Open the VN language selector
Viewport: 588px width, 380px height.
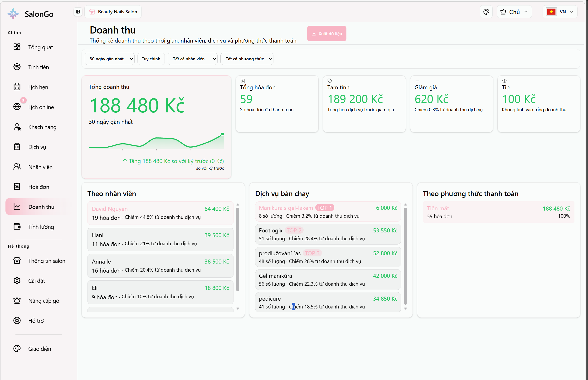point(560,12)
